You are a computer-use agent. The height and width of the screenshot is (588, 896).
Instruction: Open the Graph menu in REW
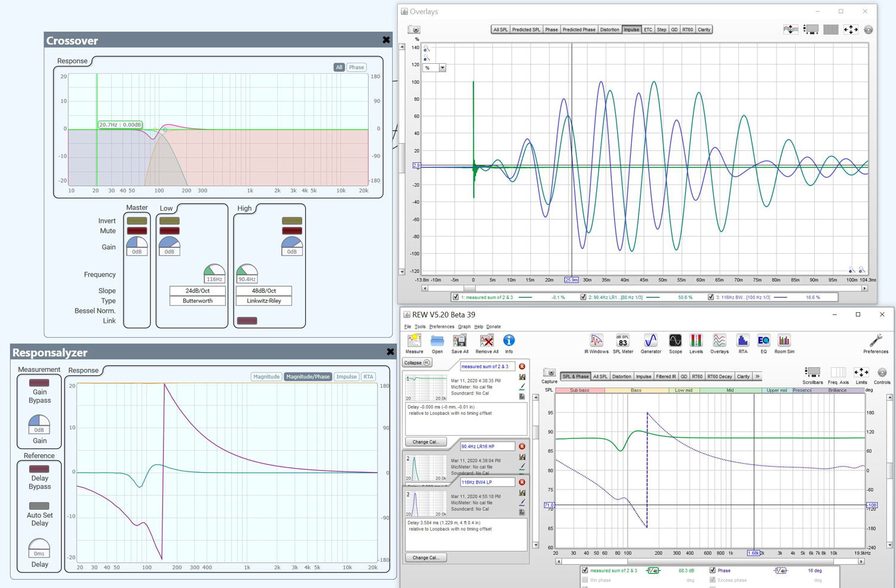[464, 327]
